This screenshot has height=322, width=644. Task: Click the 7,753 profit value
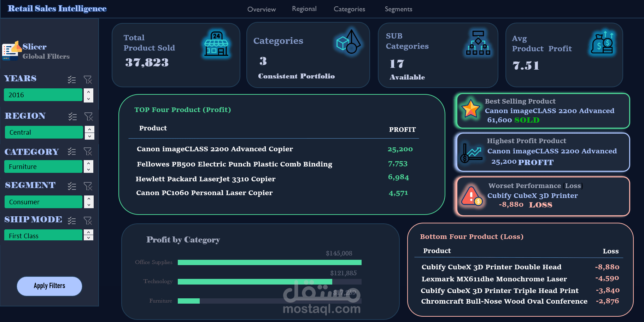[398, 164]
